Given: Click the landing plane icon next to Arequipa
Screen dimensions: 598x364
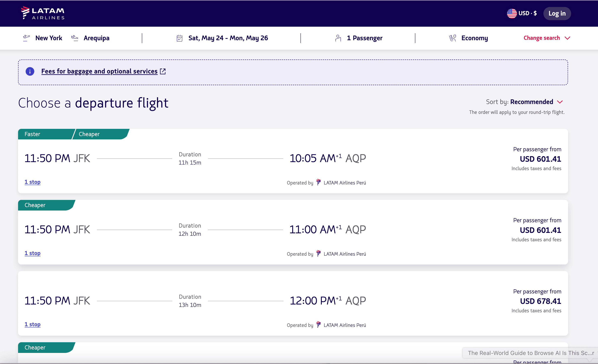Looking at the screenshot, I should pos(75,38).
